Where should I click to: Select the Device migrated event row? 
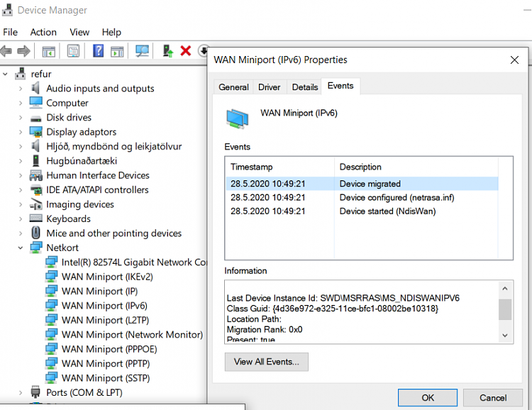[362, 184]
